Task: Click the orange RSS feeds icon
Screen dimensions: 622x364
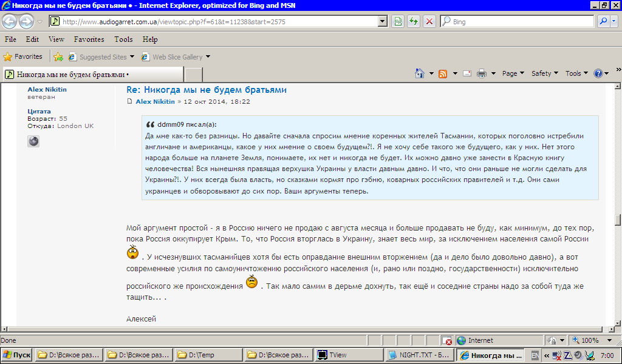Action: coord(443,73)
